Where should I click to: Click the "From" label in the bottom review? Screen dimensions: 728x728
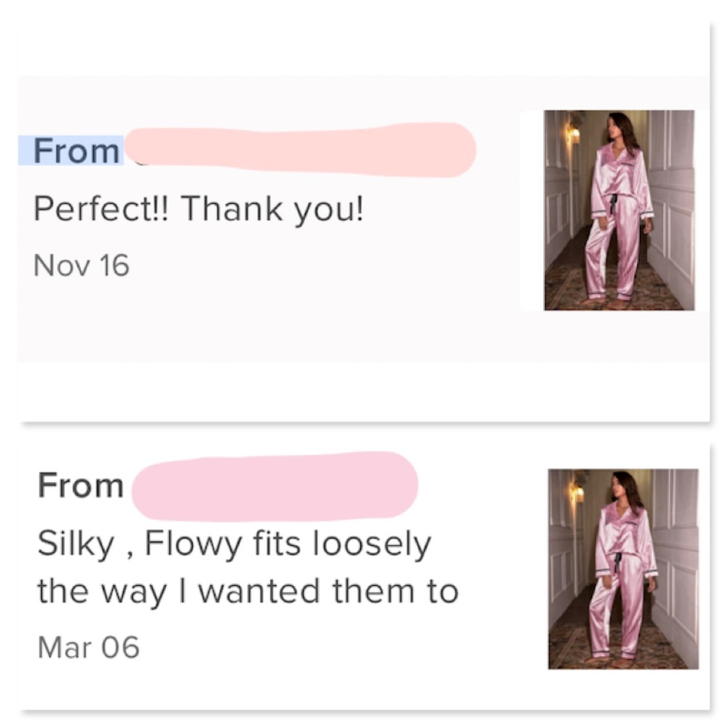tap(81, 486)
